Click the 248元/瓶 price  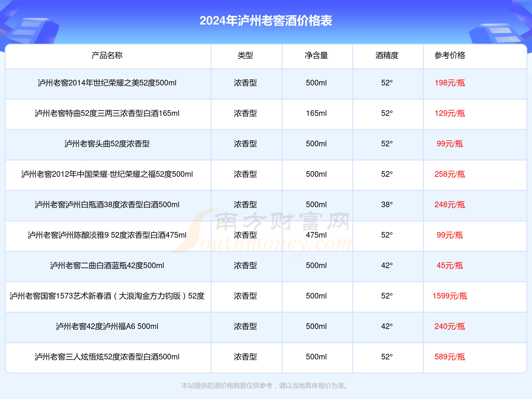click(x=450, y=205)
